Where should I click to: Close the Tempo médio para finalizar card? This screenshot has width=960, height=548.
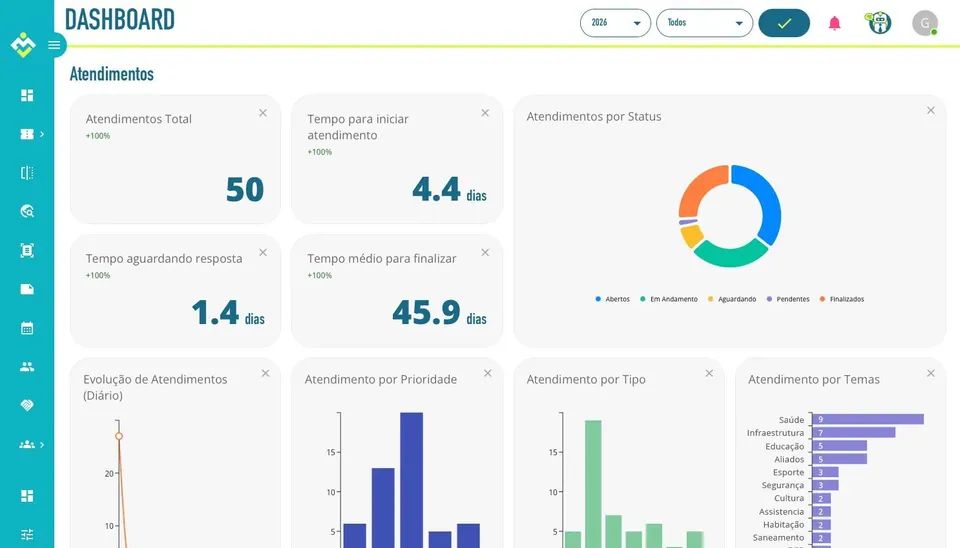[x=485, y=252]
